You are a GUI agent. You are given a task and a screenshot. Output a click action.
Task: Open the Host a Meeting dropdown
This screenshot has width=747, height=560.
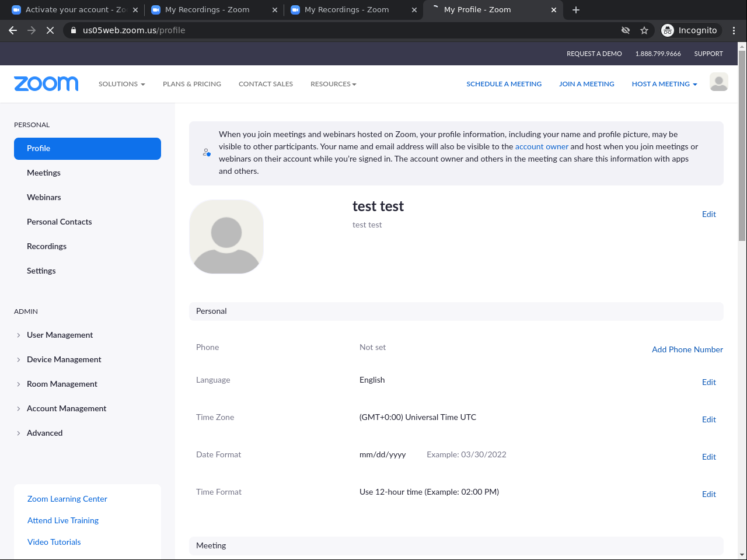click(x=664, y=84)
